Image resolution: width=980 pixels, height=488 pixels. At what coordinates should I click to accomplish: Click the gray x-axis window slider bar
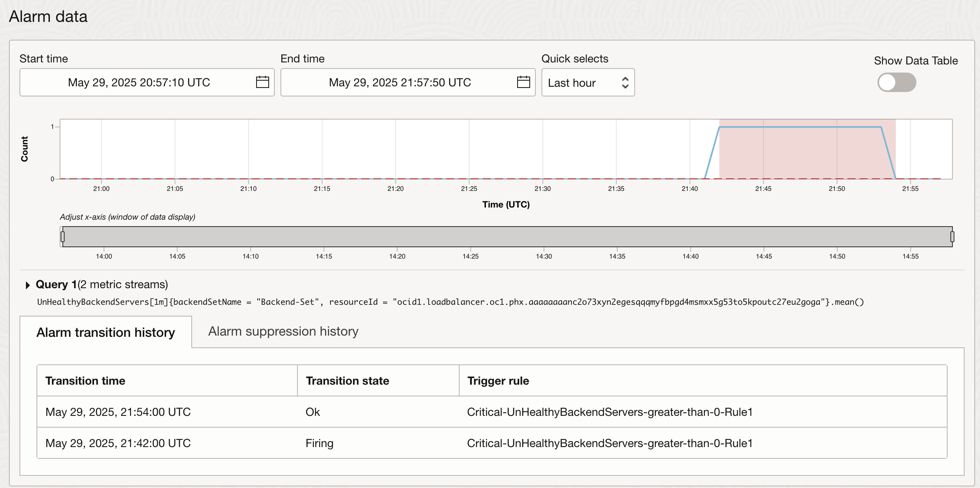click(x=507, y=237)
